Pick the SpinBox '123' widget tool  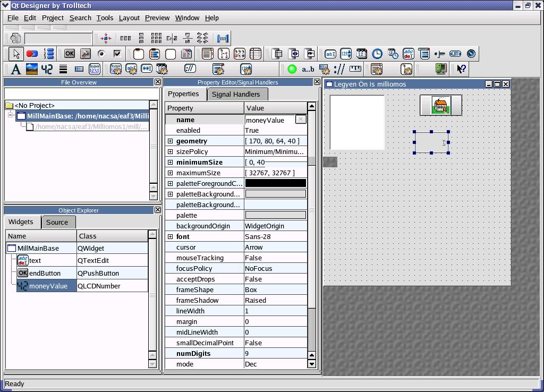(346, 54)
